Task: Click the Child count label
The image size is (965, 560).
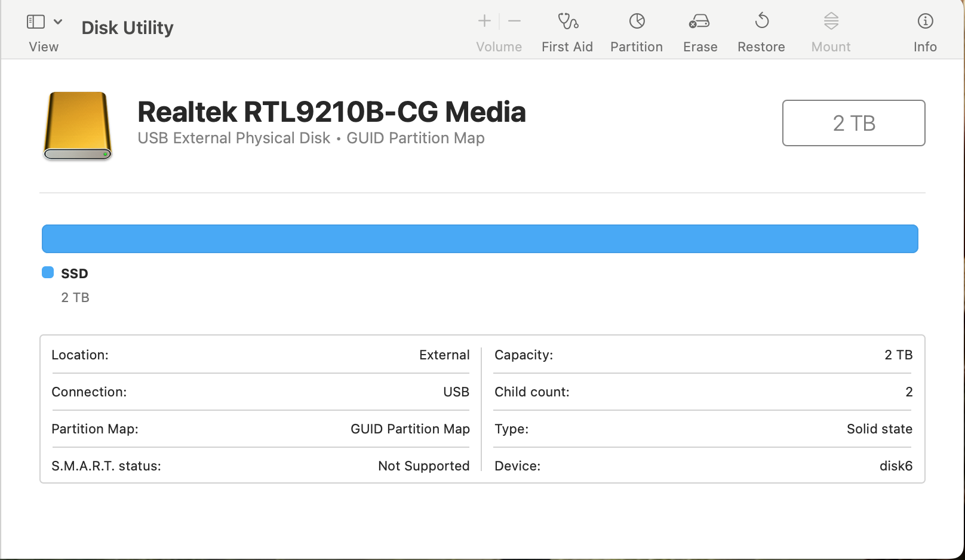Action: pos(532,392)
